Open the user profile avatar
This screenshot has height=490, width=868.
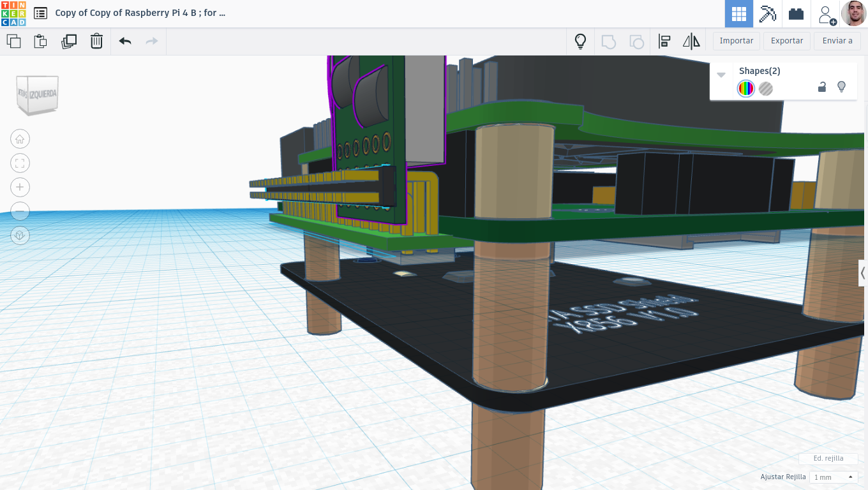[x=854, y=13]
